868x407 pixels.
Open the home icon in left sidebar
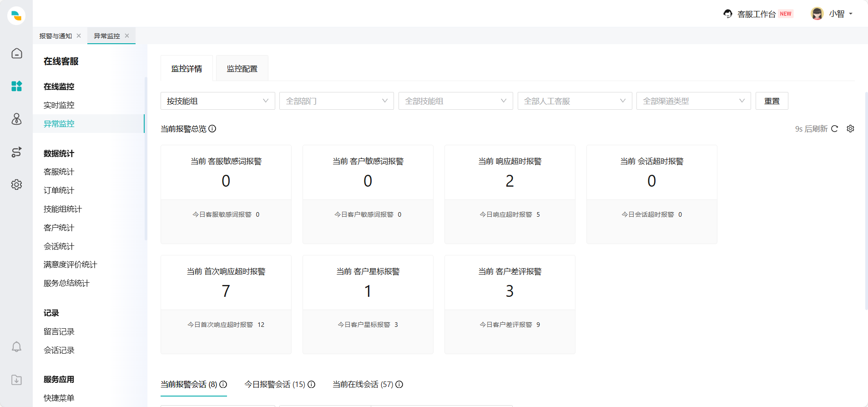coord(16,53)
